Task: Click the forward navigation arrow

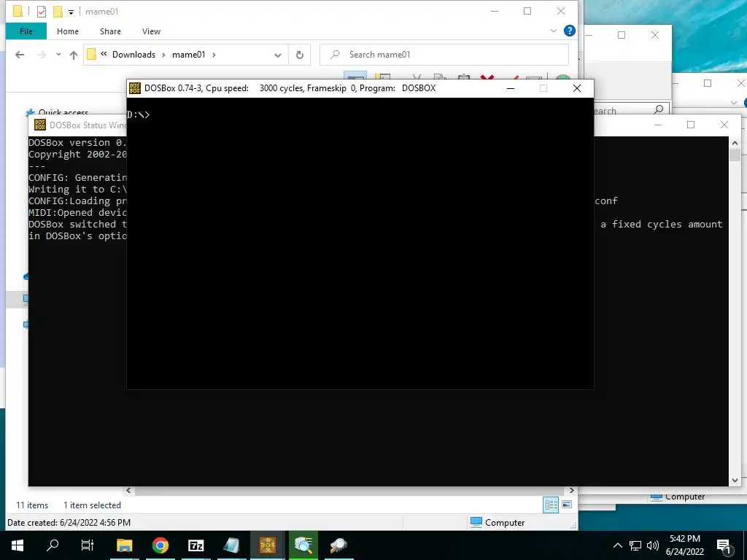Action: 42,55
